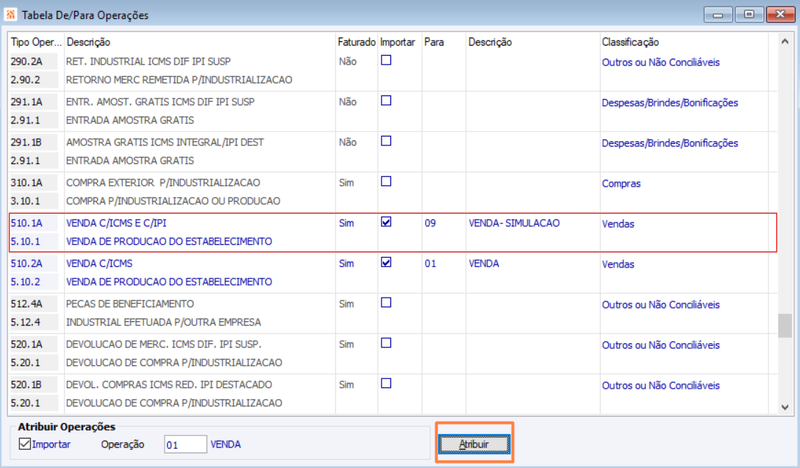800x468 pixels.
Task: Close the Tabela De/Para Operações window
Action: [x=780, y=14]
